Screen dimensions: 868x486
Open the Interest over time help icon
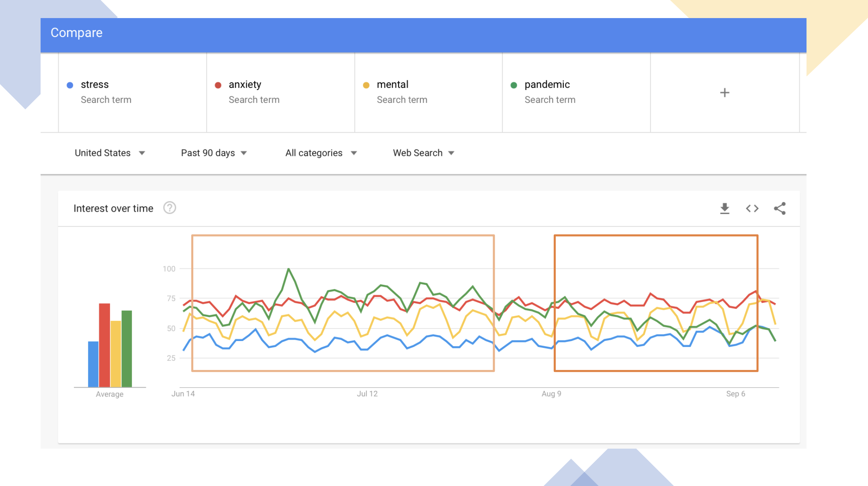click(x=170, y=208)
